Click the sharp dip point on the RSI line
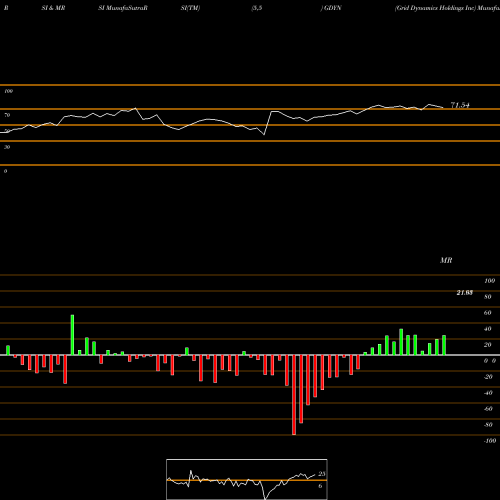 point(264,134)
